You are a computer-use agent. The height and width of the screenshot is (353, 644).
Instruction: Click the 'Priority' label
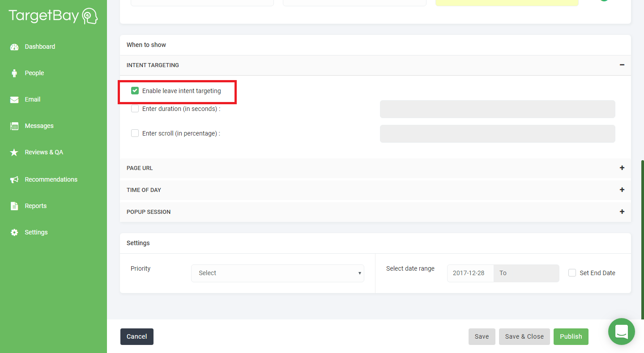(141, 268)
